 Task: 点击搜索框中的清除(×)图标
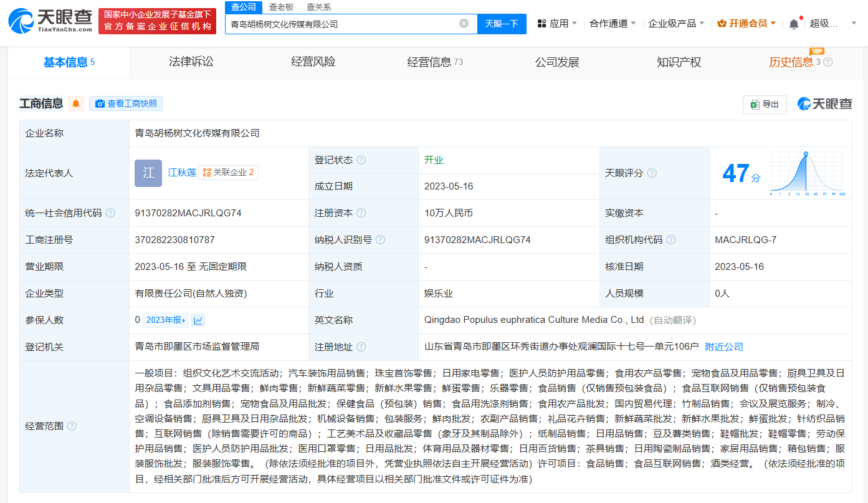[x=464, y=22]
